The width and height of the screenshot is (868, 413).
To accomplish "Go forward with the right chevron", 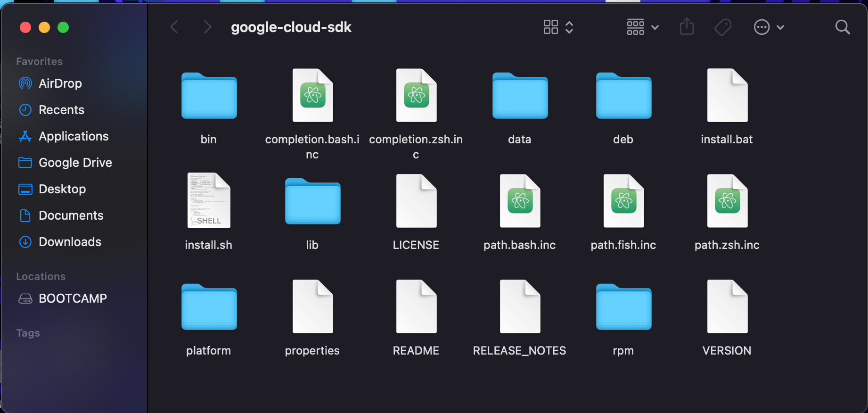I will tap(207, 27).
